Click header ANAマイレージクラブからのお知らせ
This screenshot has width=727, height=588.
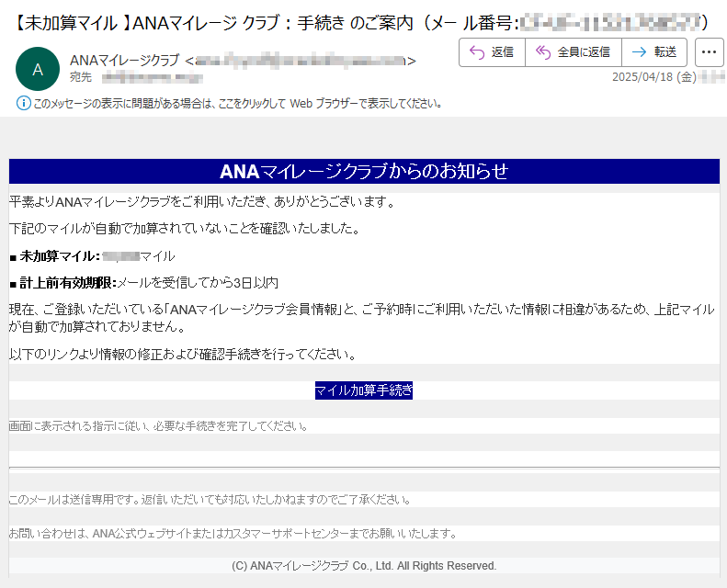click(x=364, y=172)
